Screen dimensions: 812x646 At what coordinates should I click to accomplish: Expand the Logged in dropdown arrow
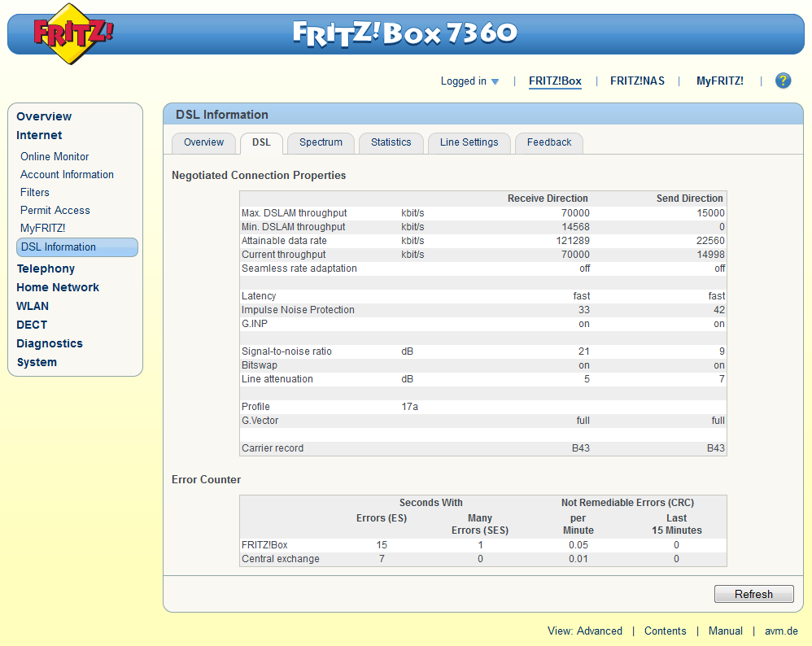495,81
